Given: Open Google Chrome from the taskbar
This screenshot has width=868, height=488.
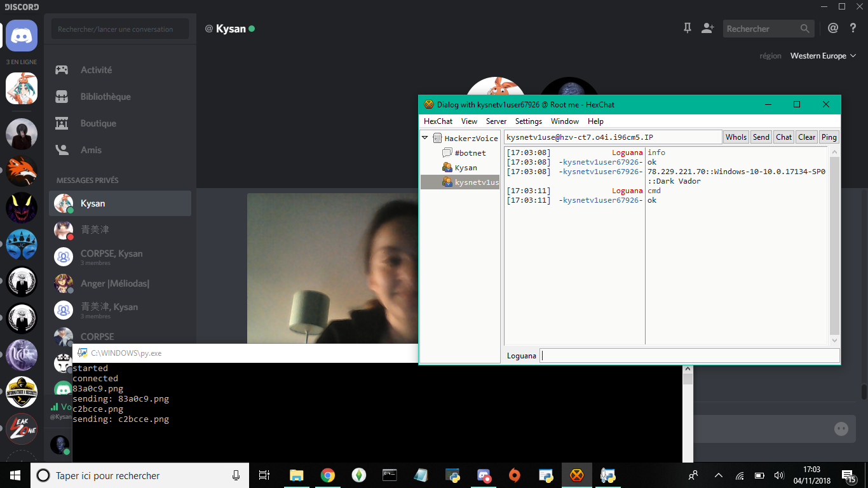Looking at the screenshot, I should (327, 475).
